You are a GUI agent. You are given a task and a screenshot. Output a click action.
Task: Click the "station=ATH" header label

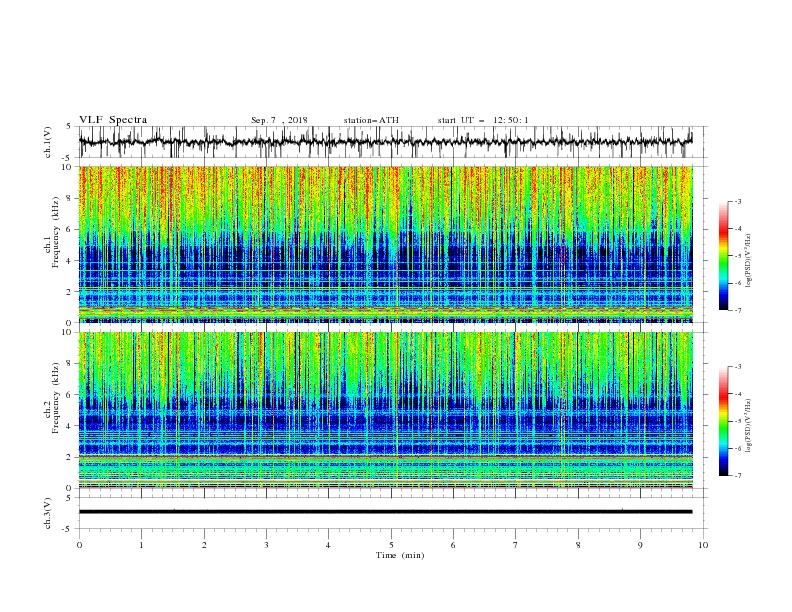(371, 120)
